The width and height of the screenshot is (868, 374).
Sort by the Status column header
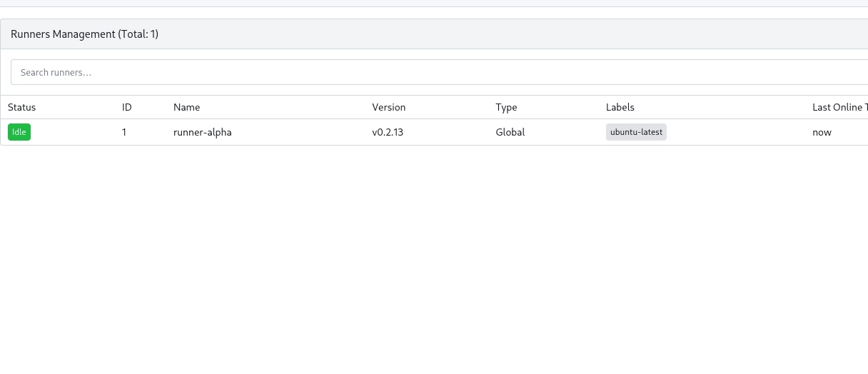(21, 107)
